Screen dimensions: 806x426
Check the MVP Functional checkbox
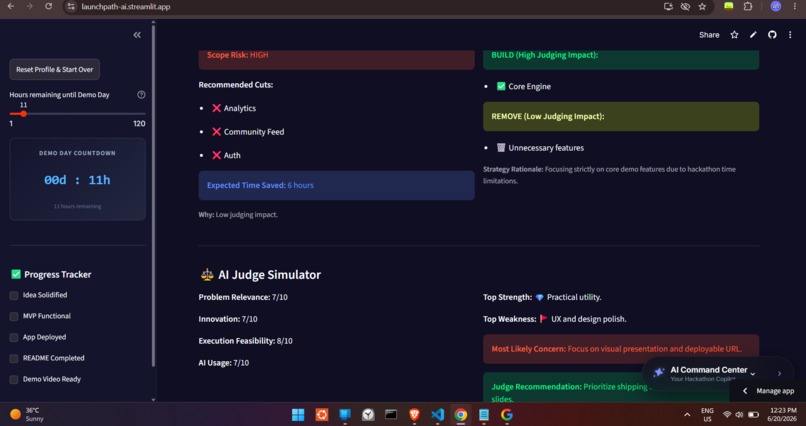(14, 317)
